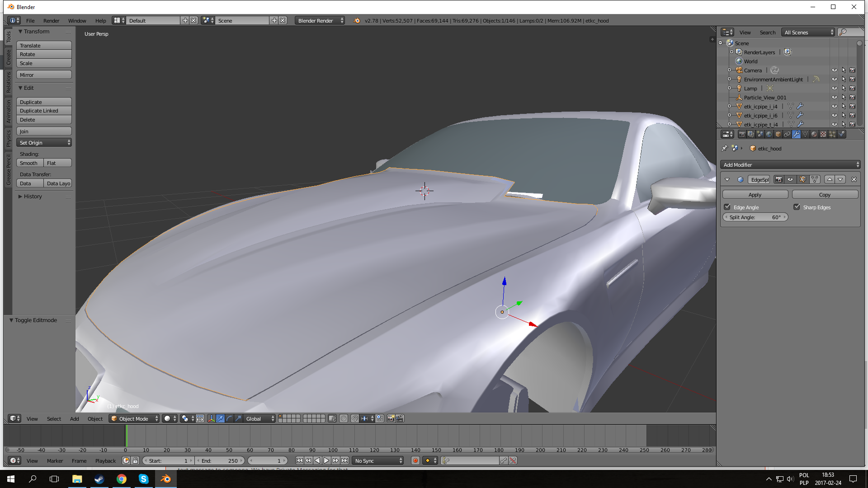Open the Set Origin dropdown
Image resolution: width=868 pixels, height=488 pixels.
[x=44, y=142]
